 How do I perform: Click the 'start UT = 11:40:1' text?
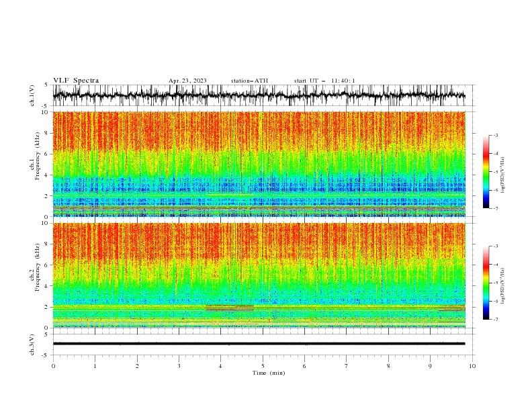tap(324, 81)
